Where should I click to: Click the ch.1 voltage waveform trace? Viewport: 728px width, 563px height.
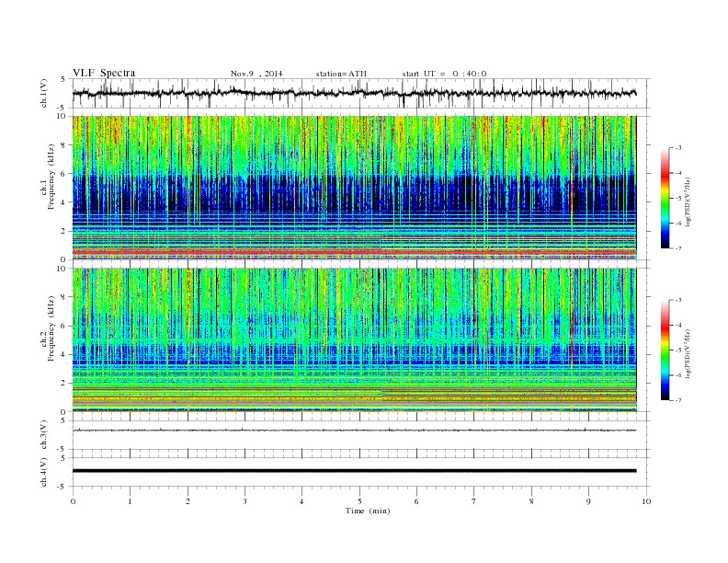click(354, 93)
